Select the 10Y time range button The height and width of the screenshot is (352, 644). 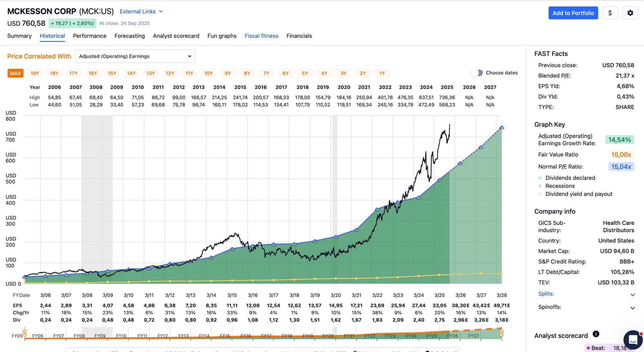click(208, 73)
